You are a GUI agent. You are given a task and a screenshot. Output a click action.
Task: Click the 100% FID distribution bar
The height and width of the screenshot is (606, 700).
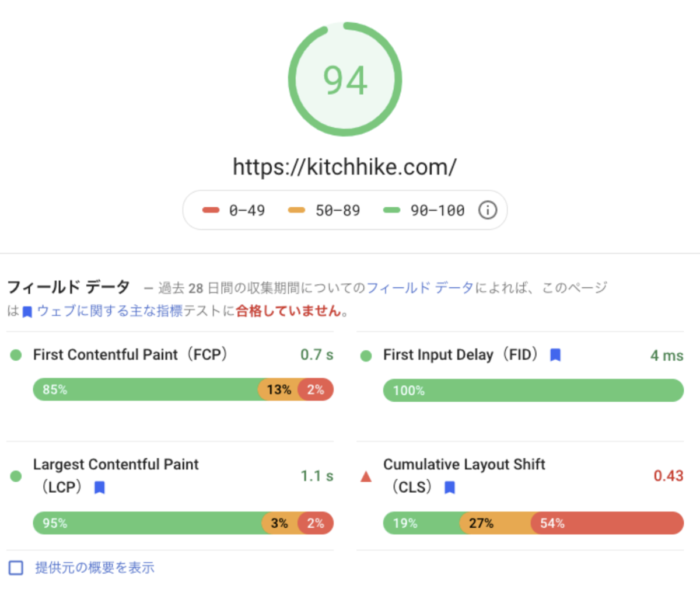(x=533, y=390)
